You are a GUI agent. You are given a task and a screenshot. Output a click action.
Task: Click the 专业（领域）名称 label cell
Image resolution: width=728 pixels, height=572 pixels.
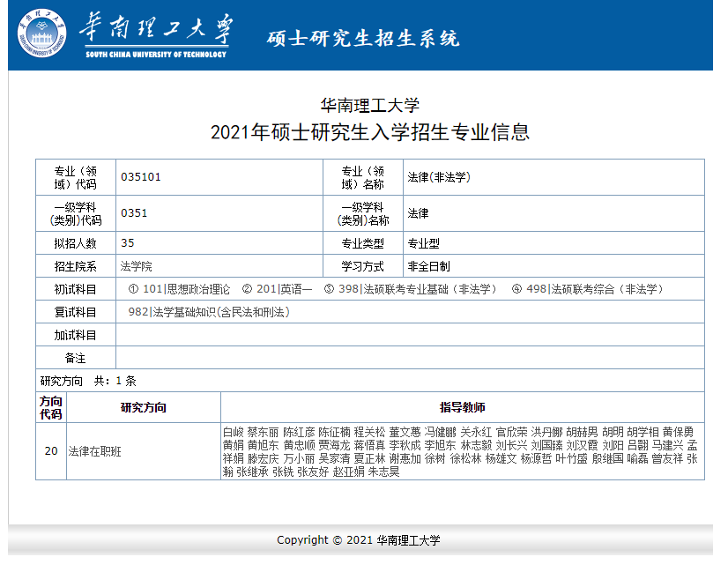pos(363,177)
